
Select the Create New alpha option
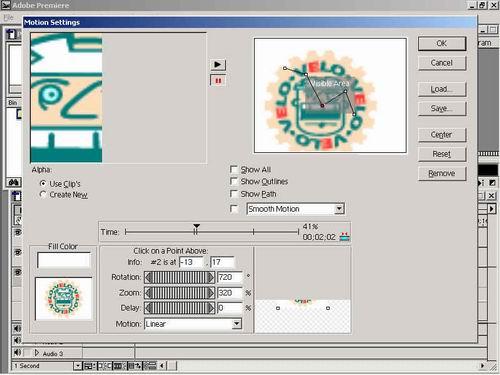point(43,194)
